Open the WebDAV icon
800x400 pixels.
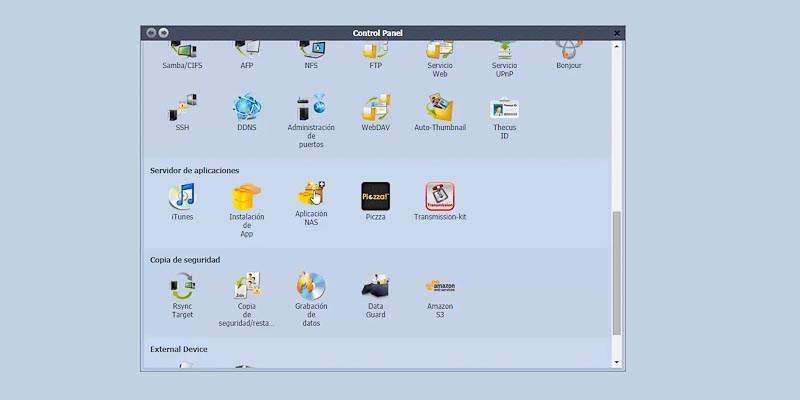point(376,107)
